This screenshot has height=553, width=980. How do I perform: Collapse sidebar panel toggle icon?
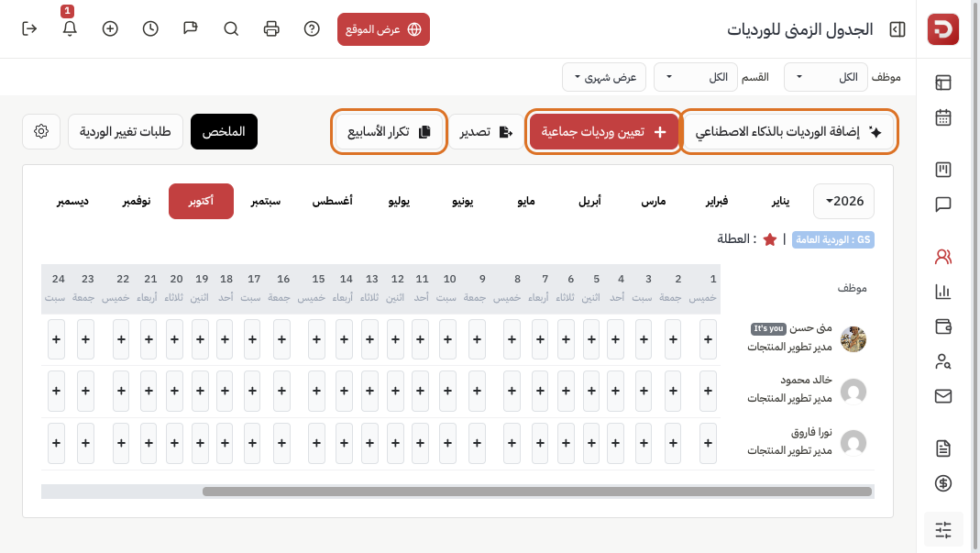tap(897, 29)
